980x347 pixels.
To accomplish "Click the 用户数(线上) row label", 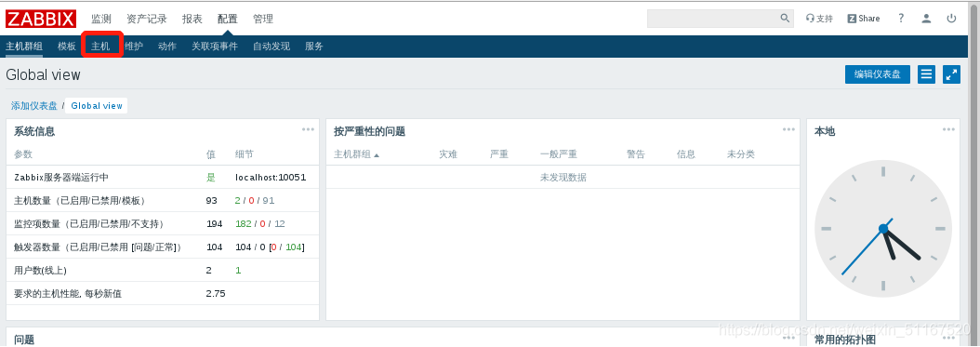I will coord(40,270).
